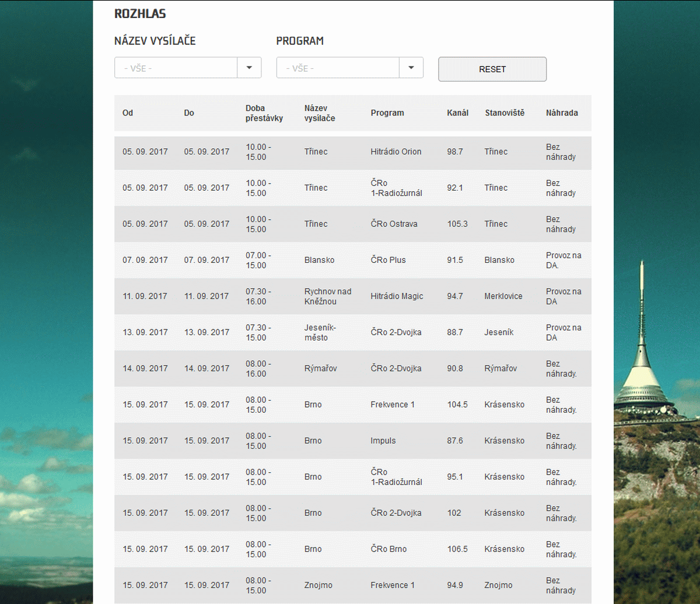This screenshot has height=604, width=700.
Task: Select the Hitrádio Magic program cell
Action: tap(397, 296)
